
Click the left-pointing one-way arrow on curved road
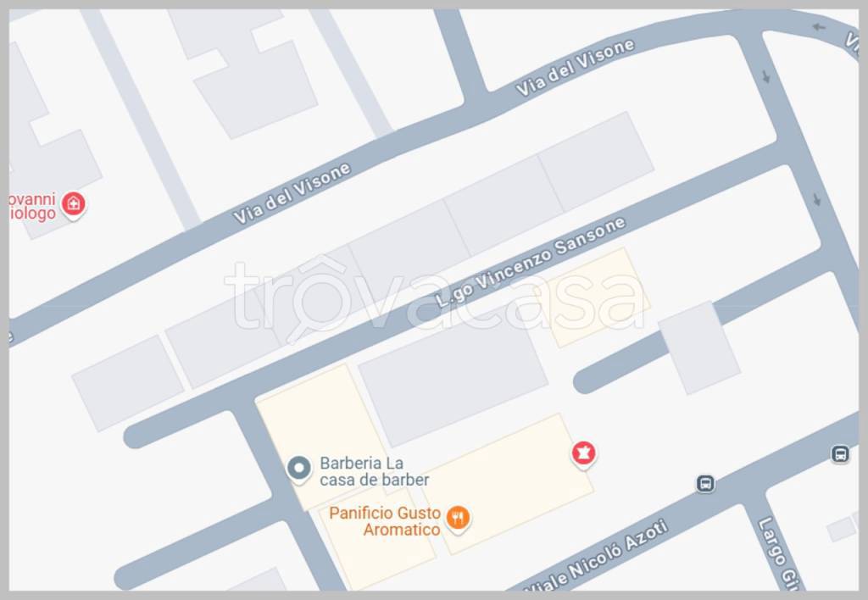click(820, 26)
